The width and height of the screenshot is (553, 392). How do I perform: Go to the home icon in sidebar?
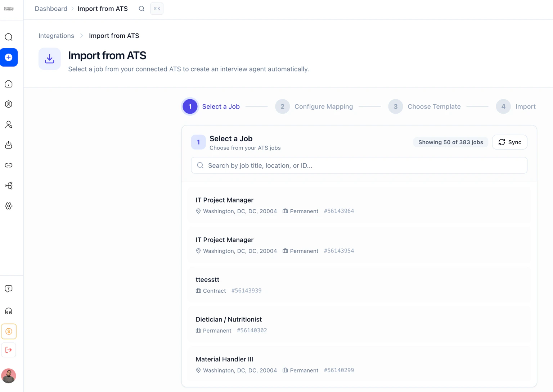tap(9, 84)
